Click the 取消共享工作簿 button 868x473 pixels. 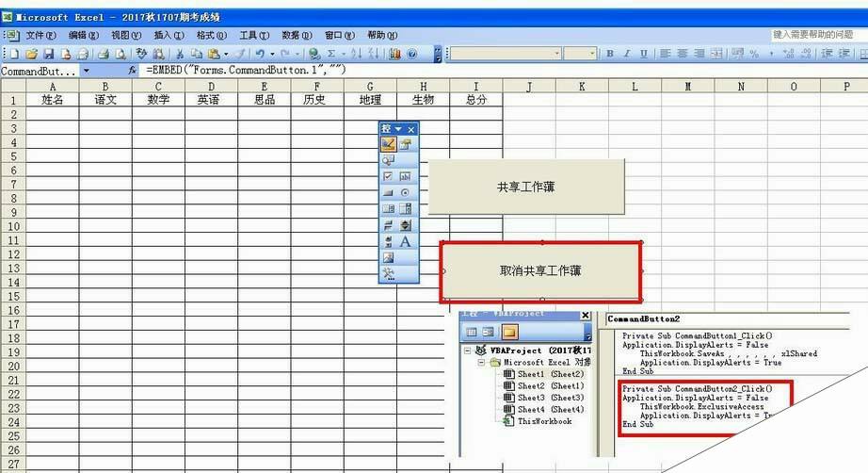tap(540, 270)
